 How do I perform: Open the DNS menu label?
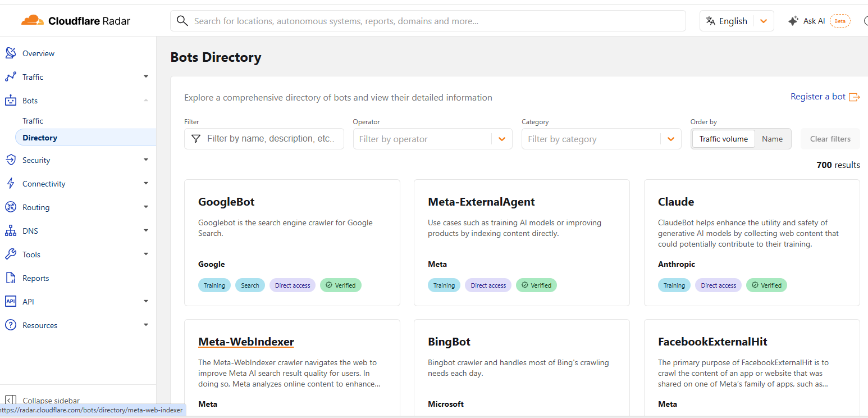(30, 231)
